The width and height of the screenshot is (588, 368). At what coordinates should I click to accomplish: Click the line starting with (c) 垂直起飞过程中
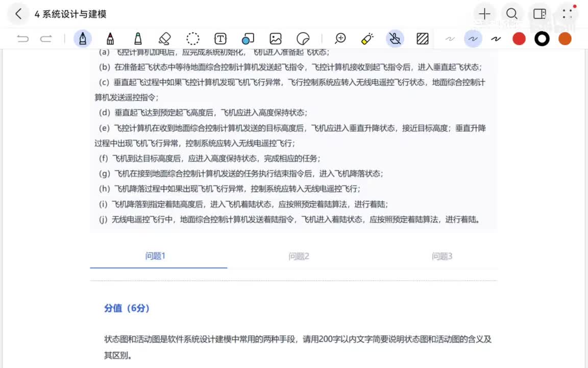click(290, 90)
